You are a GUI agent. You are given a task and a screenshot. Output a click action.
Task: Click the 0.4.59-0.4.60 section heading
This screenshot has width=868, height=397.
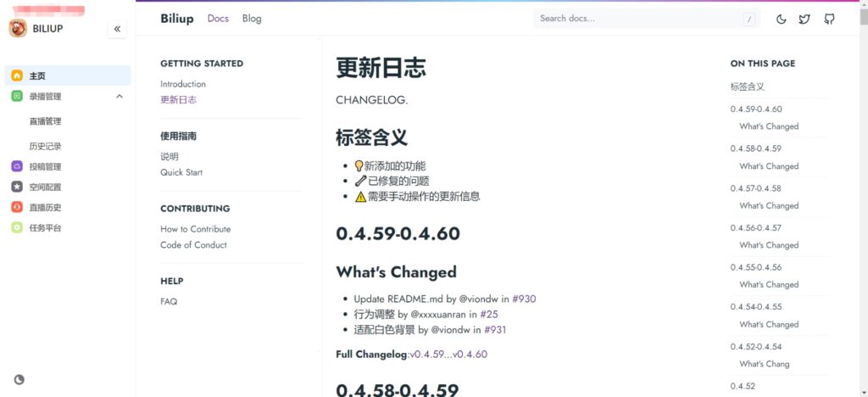click(398, 233)
